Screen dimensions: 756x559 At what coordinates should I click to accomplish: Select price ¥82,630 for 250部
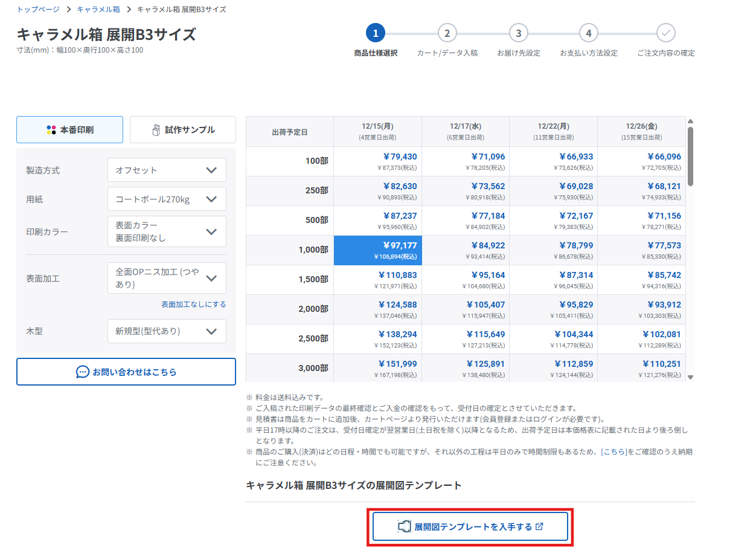click(x=377, y=191)
